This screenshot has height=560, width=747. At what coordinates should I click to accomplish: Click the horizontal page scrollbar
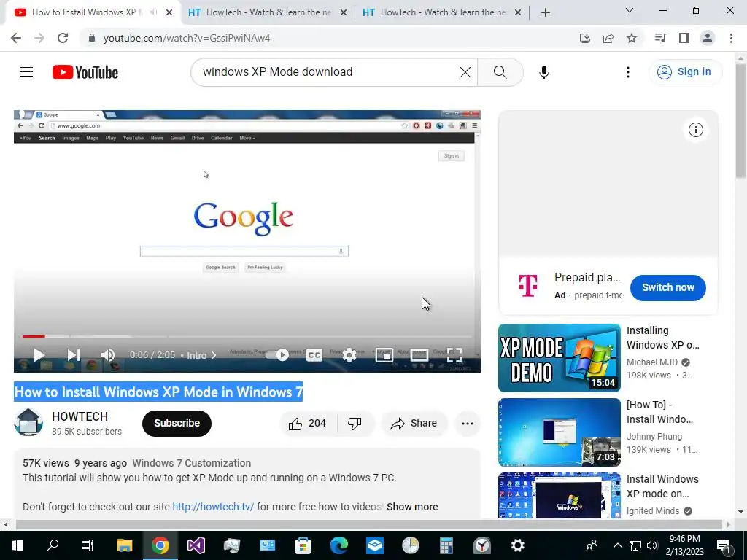369,524
